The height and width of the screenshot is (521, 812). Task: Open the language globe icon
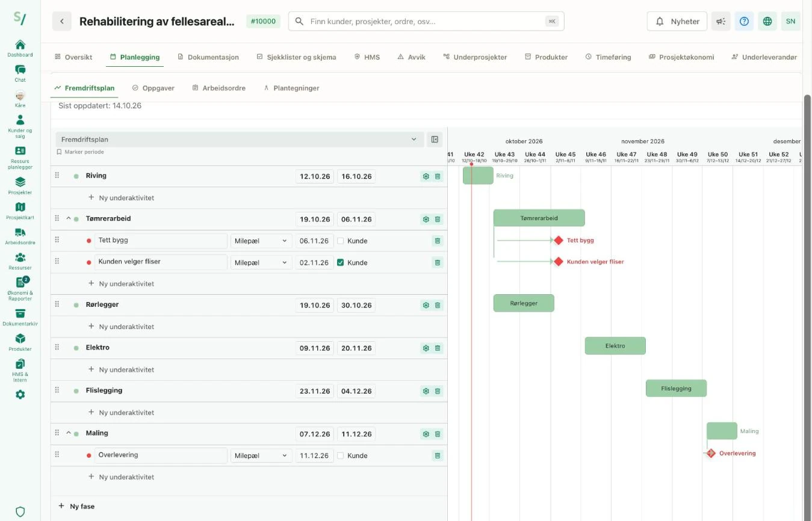tap(767, 21)
